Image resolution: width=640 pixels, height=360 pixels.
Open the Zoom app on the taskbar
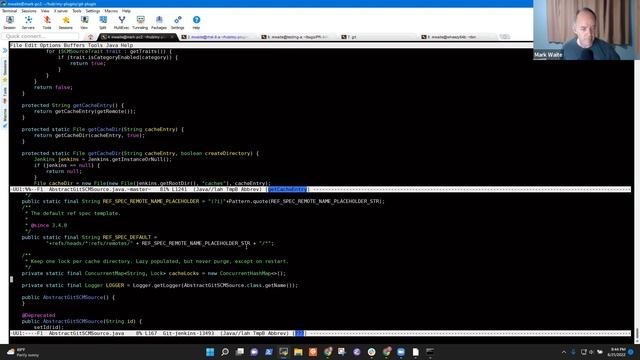click(x=401, y=352)
